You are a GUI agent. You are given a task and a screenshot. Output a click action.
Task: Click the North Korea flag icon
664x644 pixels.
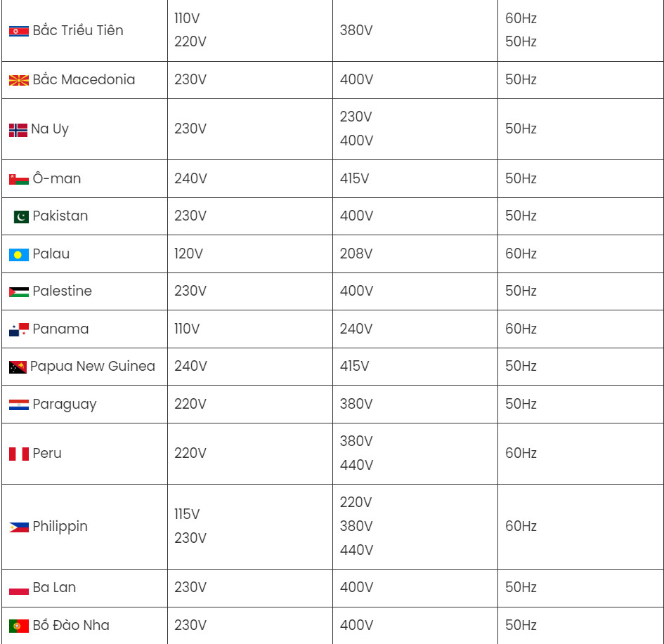(x=19, y=31)
